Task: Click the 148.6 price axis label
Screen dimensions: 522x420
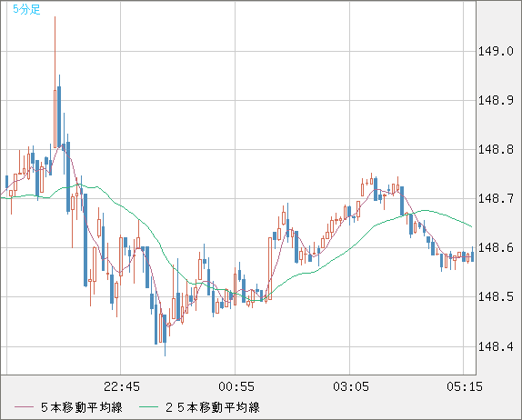Action: tap(496, 247)
